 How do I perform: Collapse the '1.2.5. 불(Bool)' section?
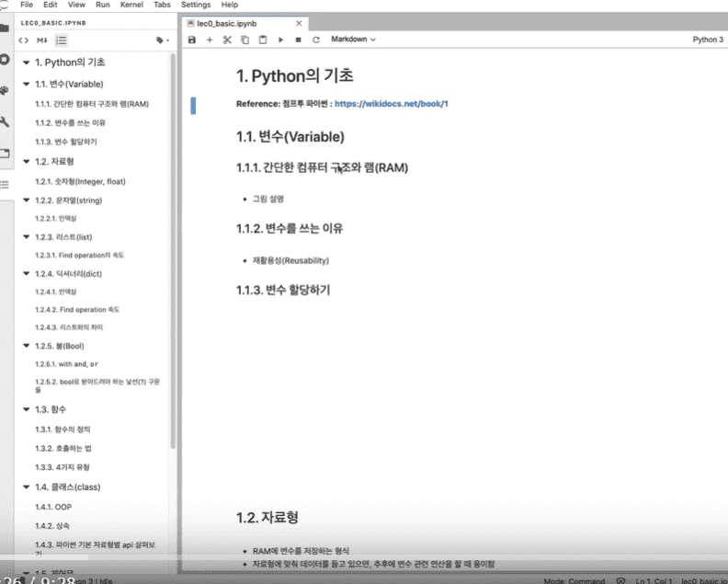tap(27, 346)
